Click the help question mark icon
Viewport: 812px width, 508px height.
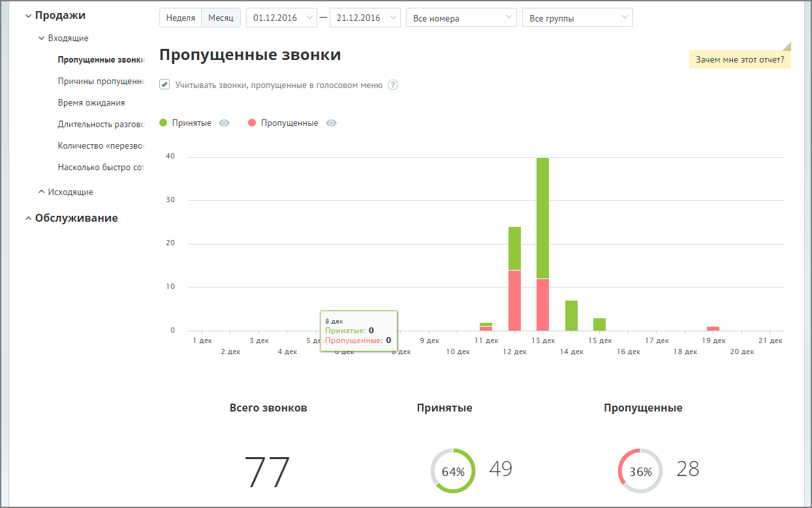click(x=393, y=85)
